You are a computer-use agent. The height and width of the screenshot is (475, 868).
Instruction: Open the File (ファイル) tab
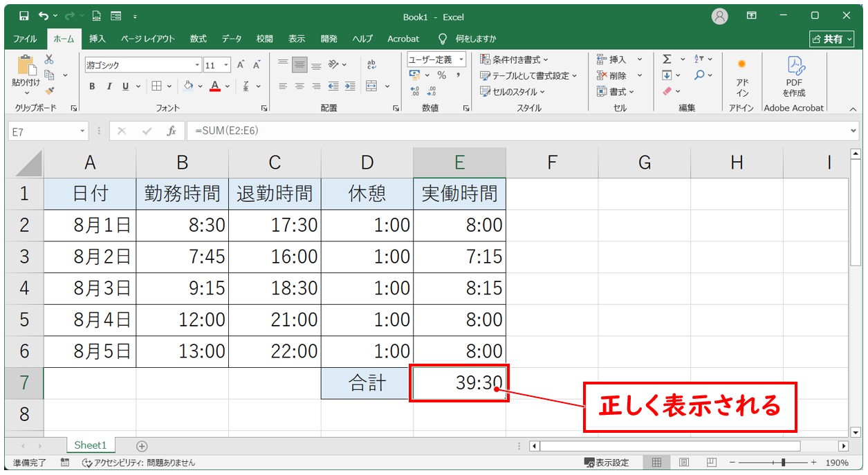(25, 39)
